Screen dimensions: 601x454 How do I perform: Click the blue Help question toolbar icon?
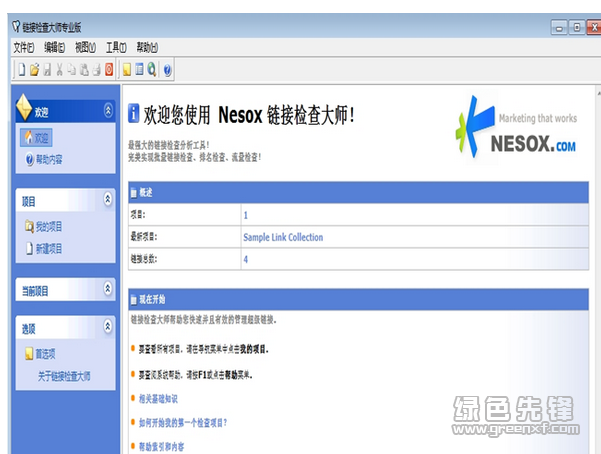click(167, 70)
